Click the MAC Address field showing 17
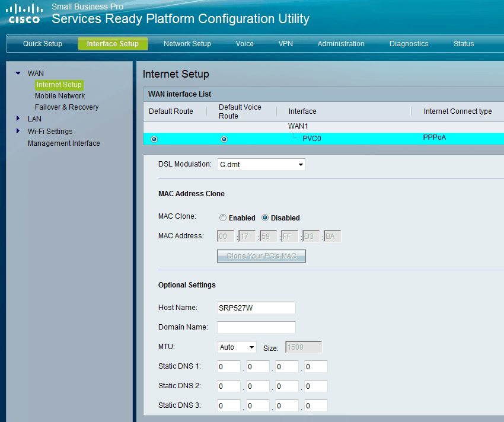The image size is (504, 422). point(247,236)
